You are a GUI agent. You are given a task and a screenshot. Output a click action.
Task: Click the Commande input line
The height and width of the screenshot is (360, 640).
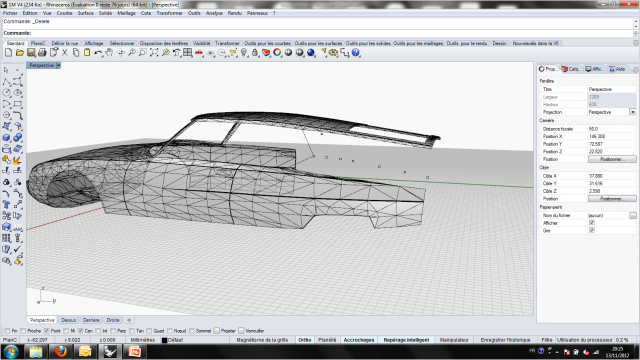[x=318, y=33]
